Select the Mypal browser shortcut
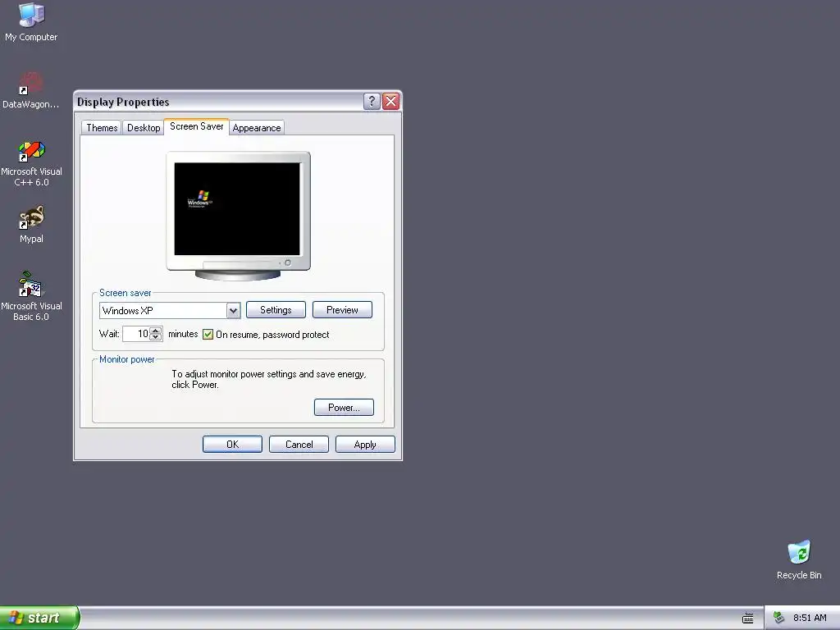The image size is (840, 630). [31, 224]
